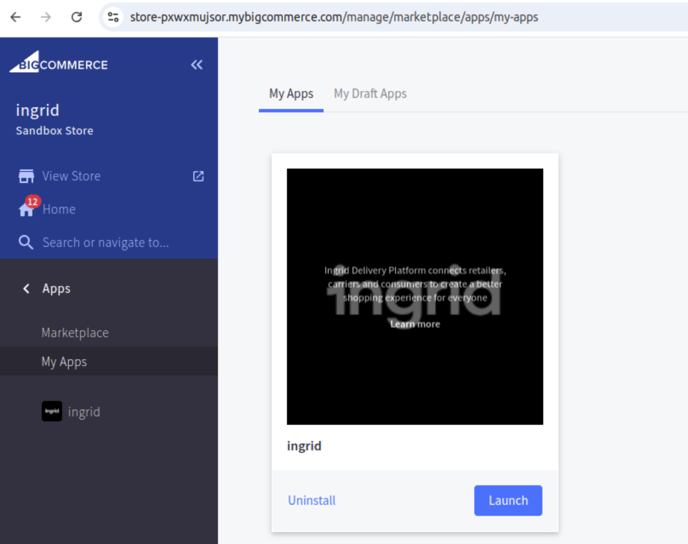Go to Home in sidebar
The height and width of the screenshot is (544, 688).
tap(59, 209)
